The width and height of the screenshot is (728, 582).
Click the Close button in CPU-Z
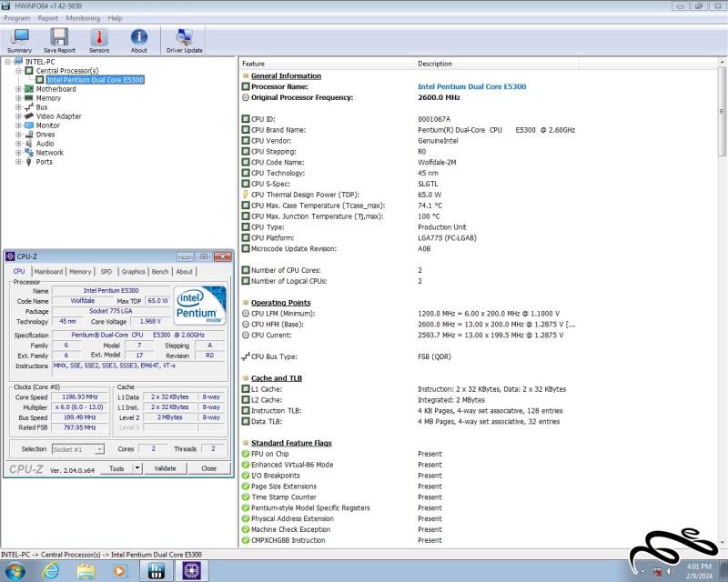(x=209, y=468)
